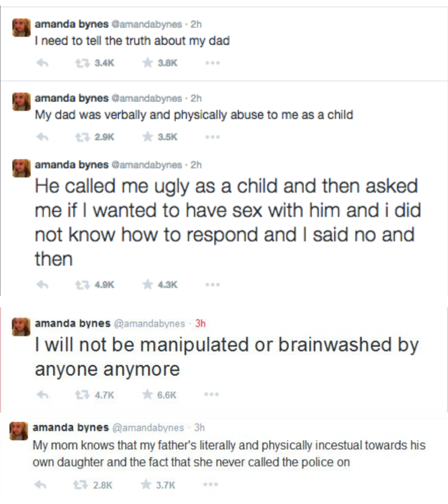Open more options on the "truth about my dad" tweet

[211, 63]
